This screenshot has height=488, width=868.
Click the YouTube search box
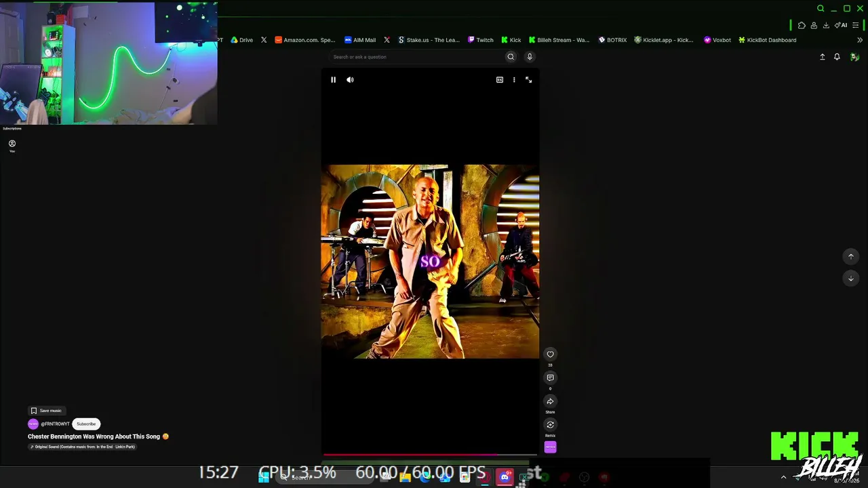tap(416, 57)
